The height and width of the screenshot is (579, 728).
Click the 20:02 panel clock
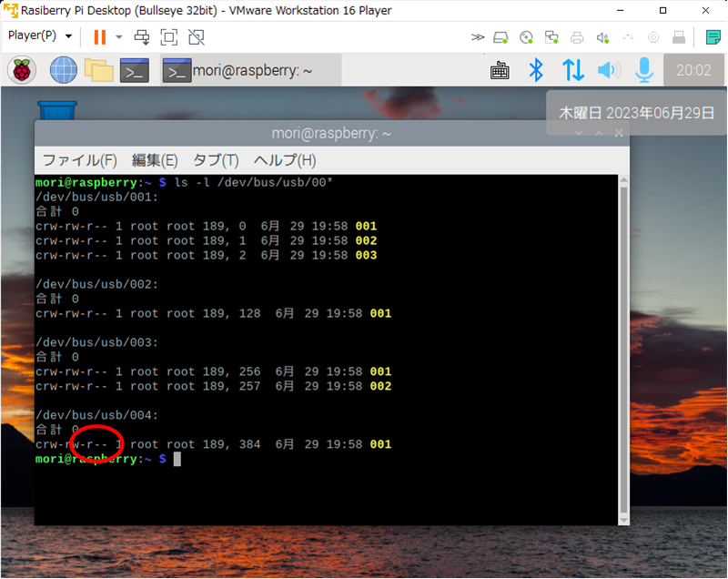click(693, 70)
